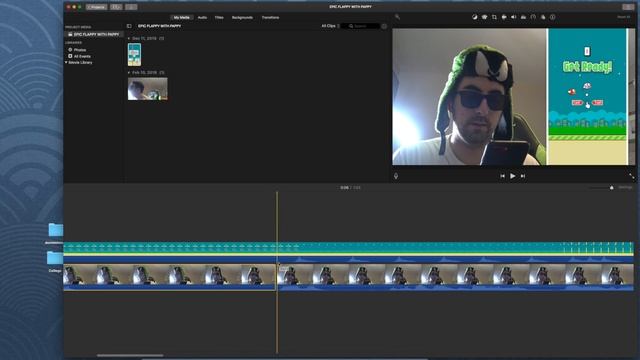The image size is (640, 360).
Task: Toggle fullscreen playback of the viewer
Action: click(631, 176)
